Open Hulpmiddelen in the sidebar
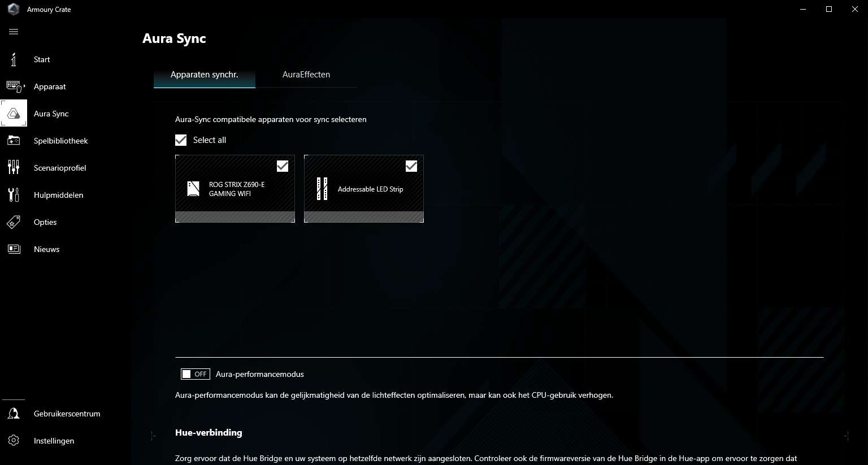 click(x=59, y=195)
